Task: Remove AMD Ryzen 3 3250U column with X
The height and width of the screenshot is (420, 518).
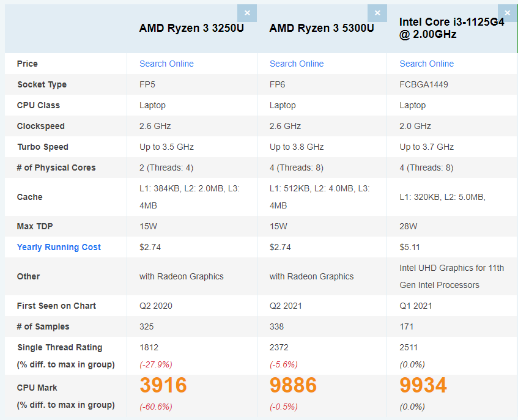Action: (x=247, y=13)
